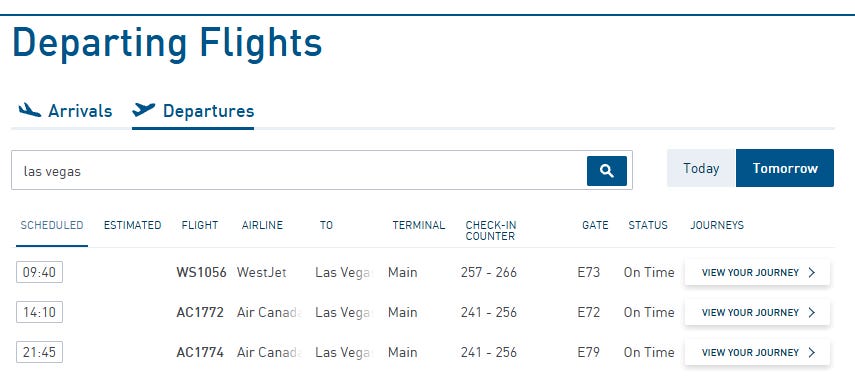Viewport: 855px width, 387px height.
Task: Switch to Today flights
Action: pyautogui.click(x=701, y=168)
